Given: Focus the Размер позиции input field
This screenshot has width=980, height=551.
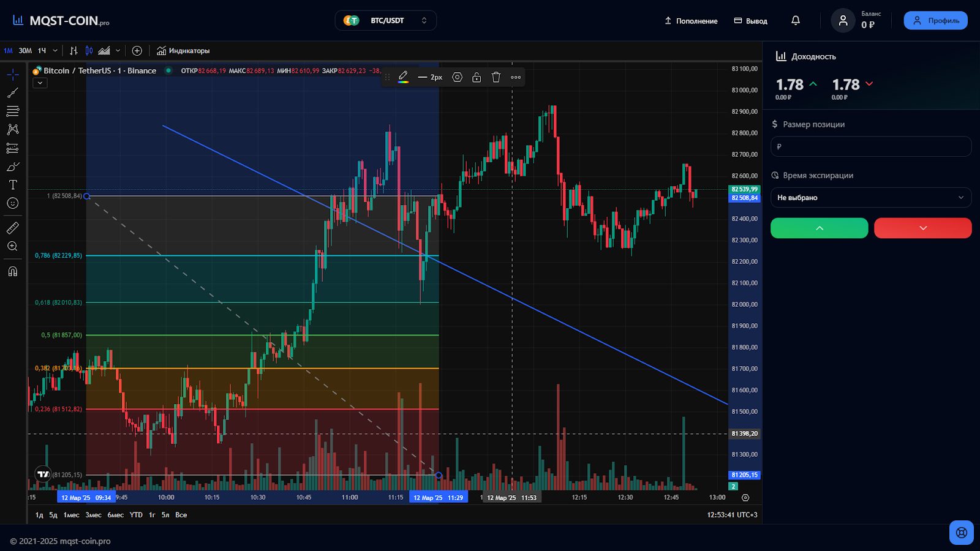Looking at the screenshot, I should [871, 146].
